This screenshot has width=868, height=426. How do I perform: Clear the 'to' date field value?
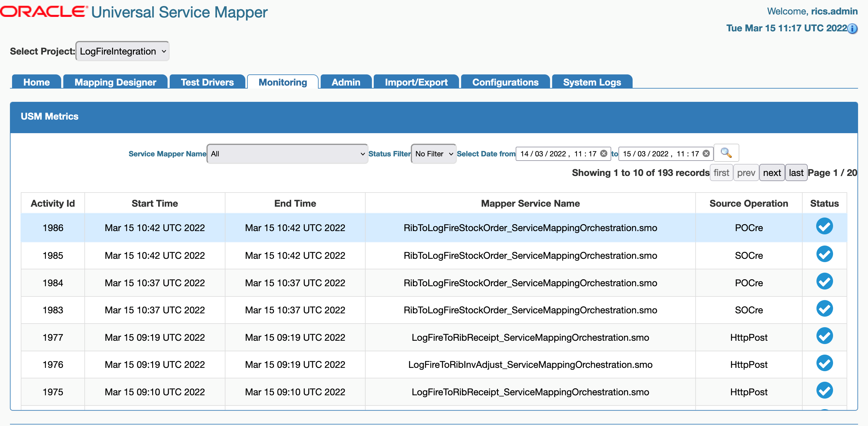(706, 154)
